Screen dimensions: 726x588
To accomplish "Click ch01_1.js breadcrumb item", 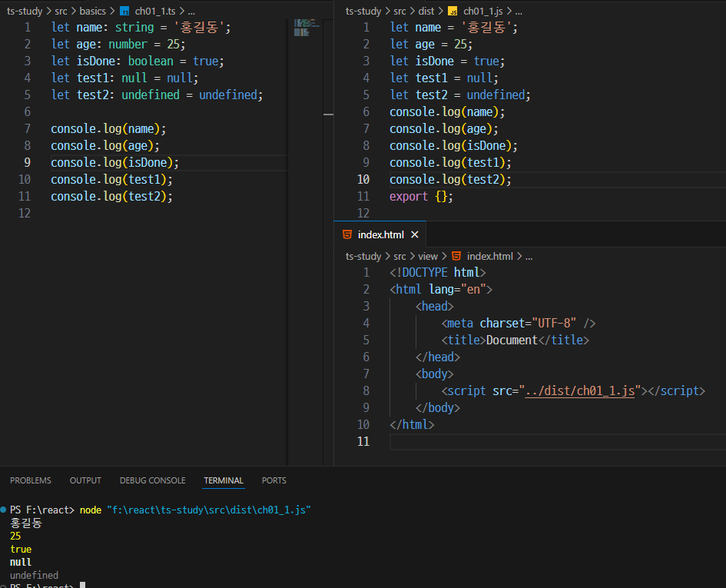I will [x=483, y=11].
